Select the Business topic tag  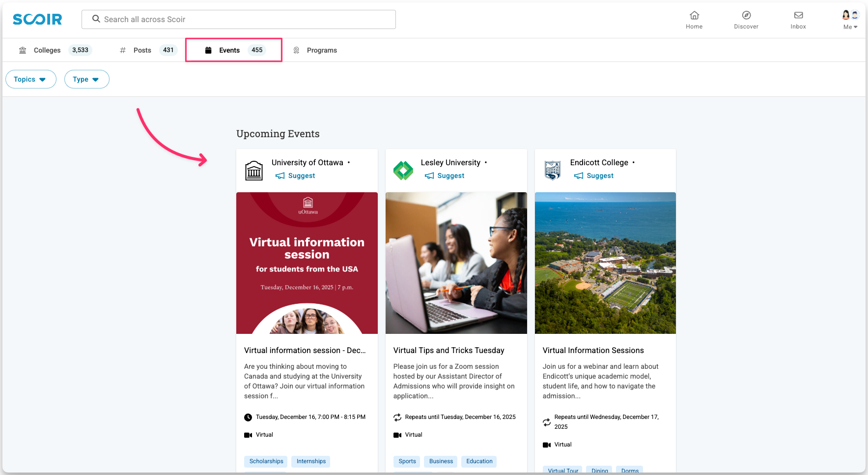tap(441, 461)
